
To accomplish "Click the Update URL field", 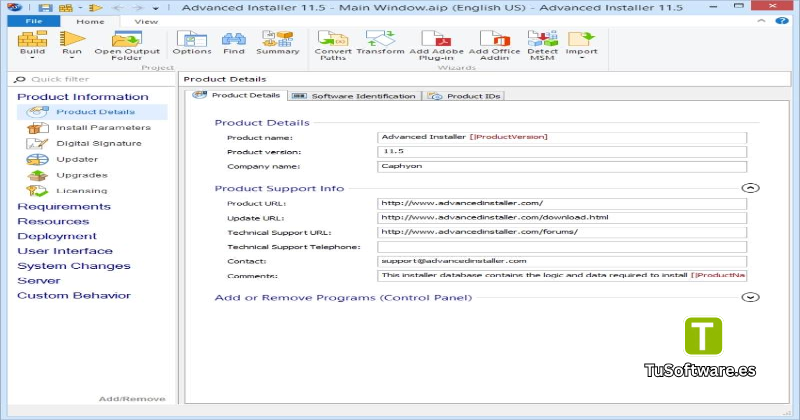I will 562,217.
